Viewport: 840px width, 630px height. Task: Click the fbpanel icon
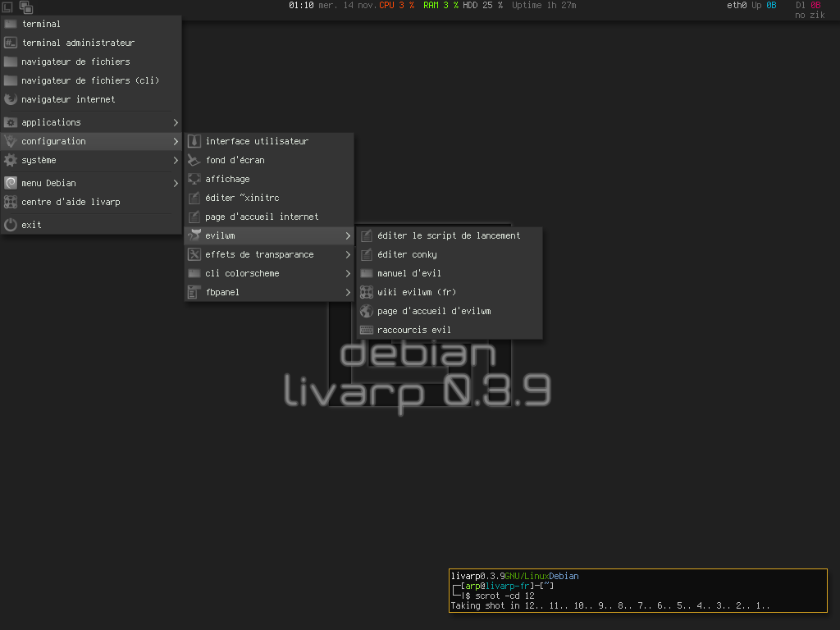(x=194, y=292)
